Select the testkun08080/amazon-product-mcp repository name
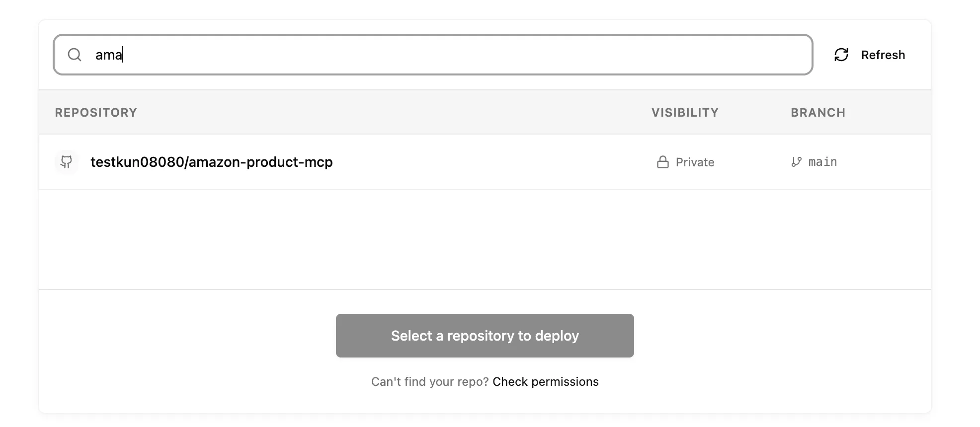 pyautogui.click(x=211, y=162)
